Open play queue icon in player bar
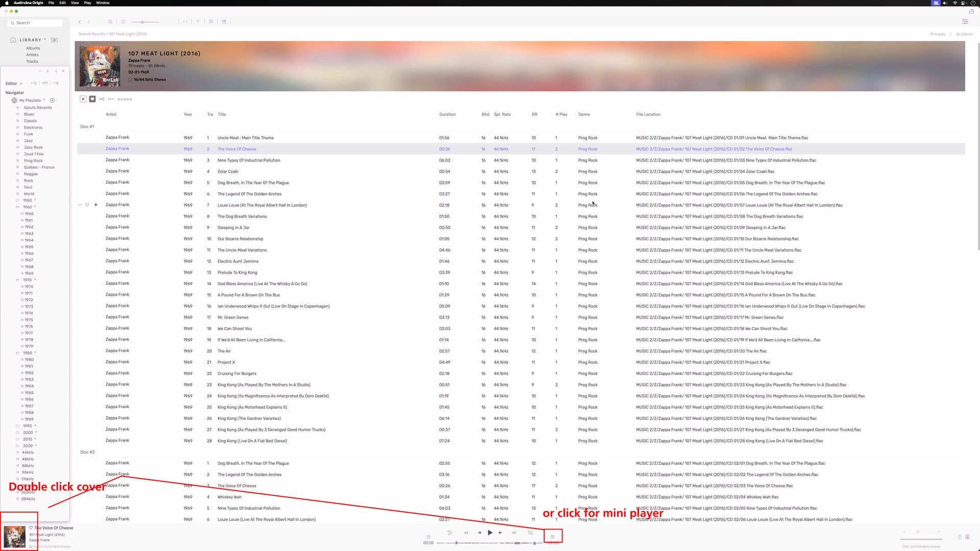 point(530,533)
